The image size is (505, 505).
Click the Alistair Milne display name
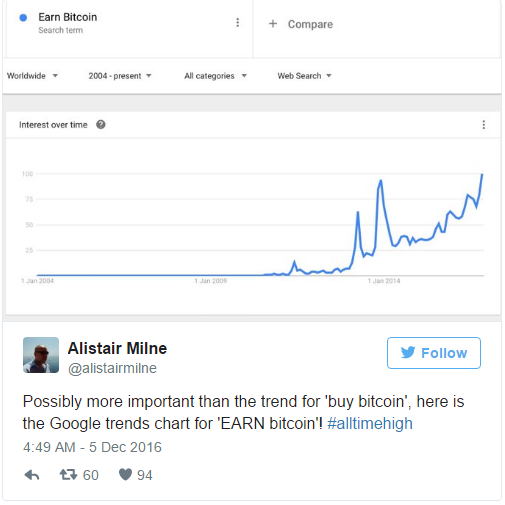[x=117, y=348]
